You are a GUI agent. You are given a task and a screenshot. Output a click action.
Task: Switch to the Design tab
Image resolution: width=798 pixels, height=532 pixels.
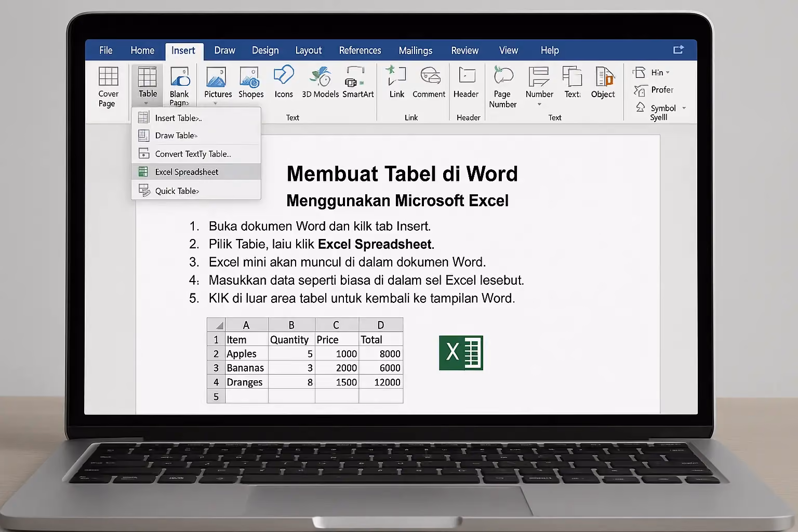(265, 50)
